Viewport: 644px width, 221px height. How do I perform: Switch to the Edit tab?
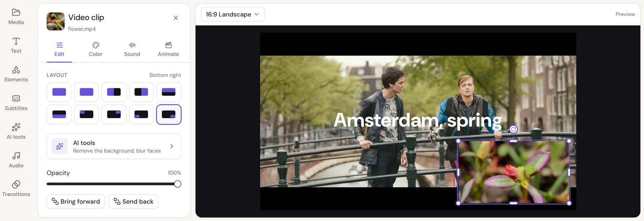pos(59,49)
